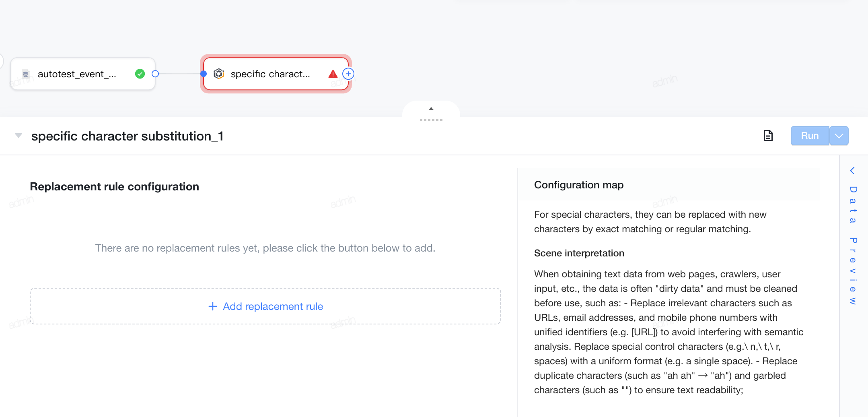Click the plus icon in Add replacement rule
868x417 pixels.
tap(213, 306)
